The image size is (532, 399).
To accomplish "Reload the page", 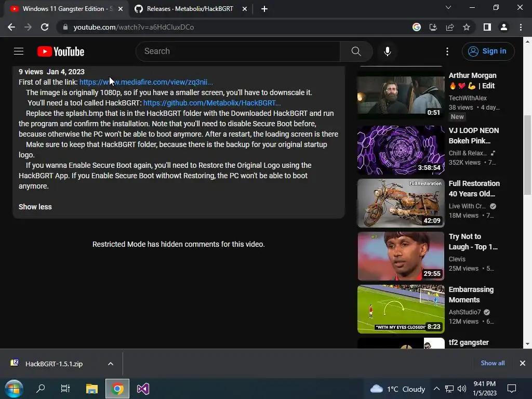I will 45,27.
